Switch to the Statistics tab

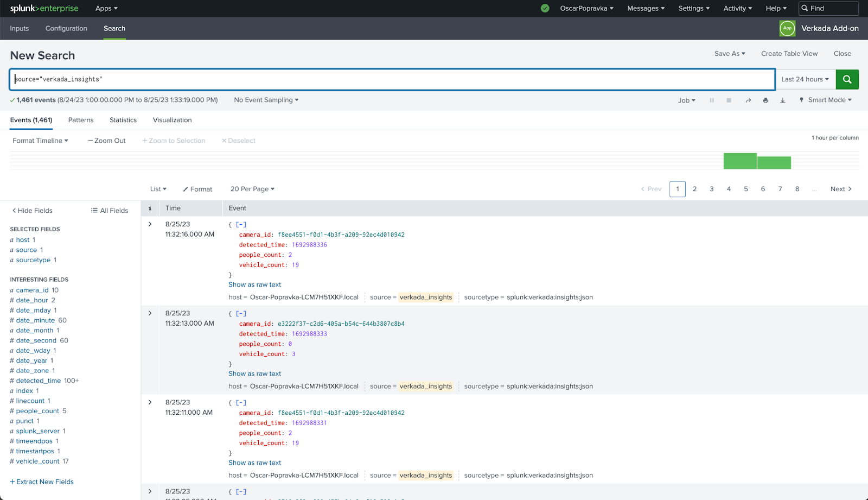click(x=123, y=120)
